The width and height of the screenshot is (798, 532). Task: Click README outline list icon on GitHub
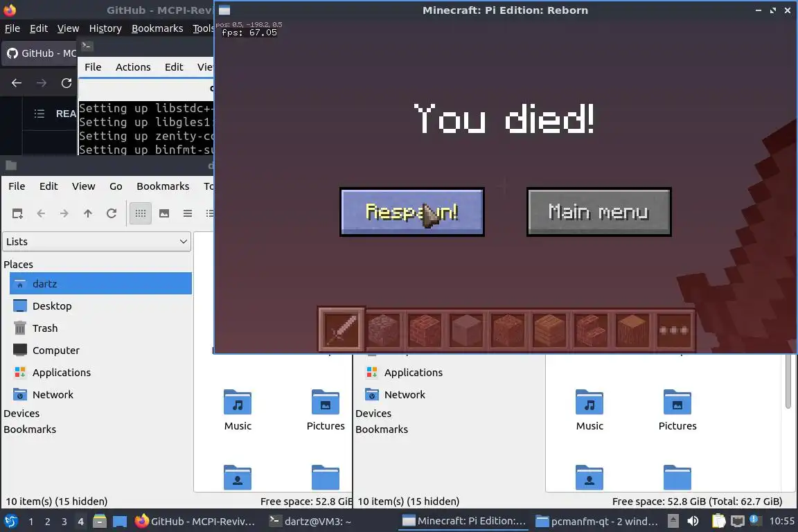[39, 114]
